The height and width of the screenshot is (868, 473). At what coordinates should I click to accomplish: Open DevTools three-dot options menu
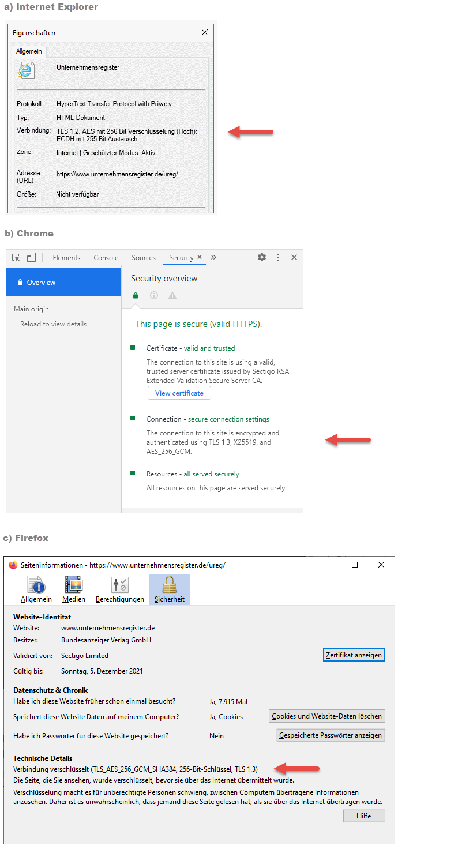(x=278, y=257)
